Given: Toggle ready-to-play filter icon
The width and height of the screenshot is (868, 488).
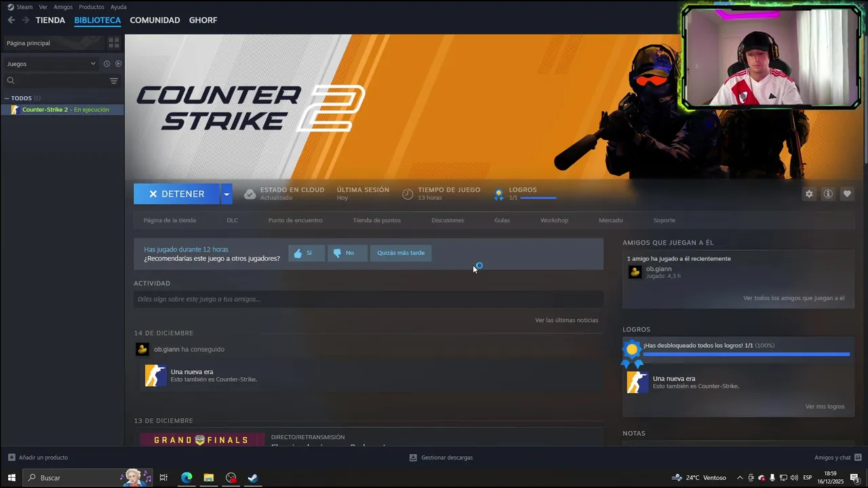Looking at the screenshot, I should click(x=118, y=64).
